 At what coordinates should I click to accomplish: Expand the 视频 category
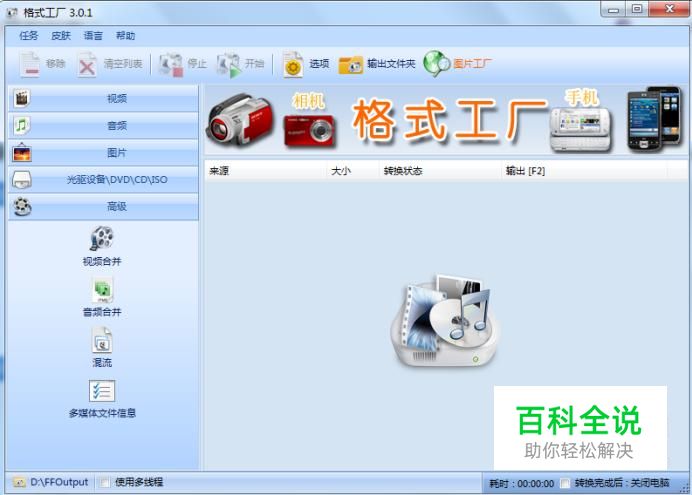point(103,98)
